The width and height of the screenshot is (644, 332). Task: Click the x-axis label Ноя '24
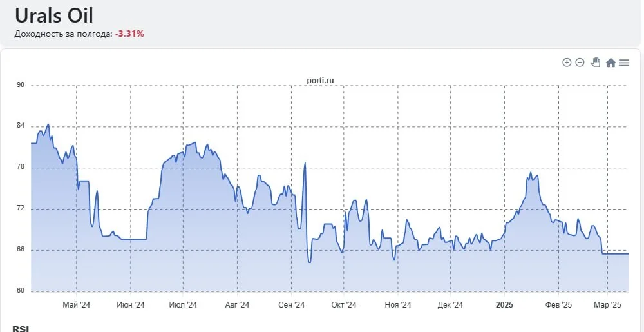[x=398, y=306]
